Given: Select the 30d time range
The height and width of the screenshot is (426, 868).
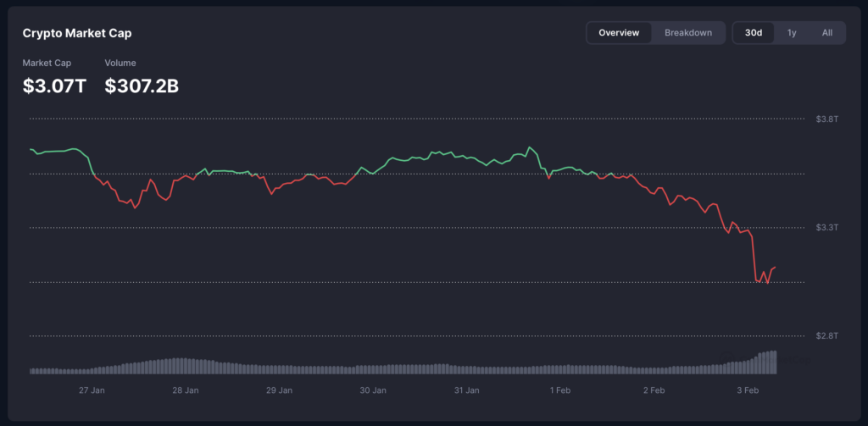Looking at the screenshot, I should tap(754, 33).
